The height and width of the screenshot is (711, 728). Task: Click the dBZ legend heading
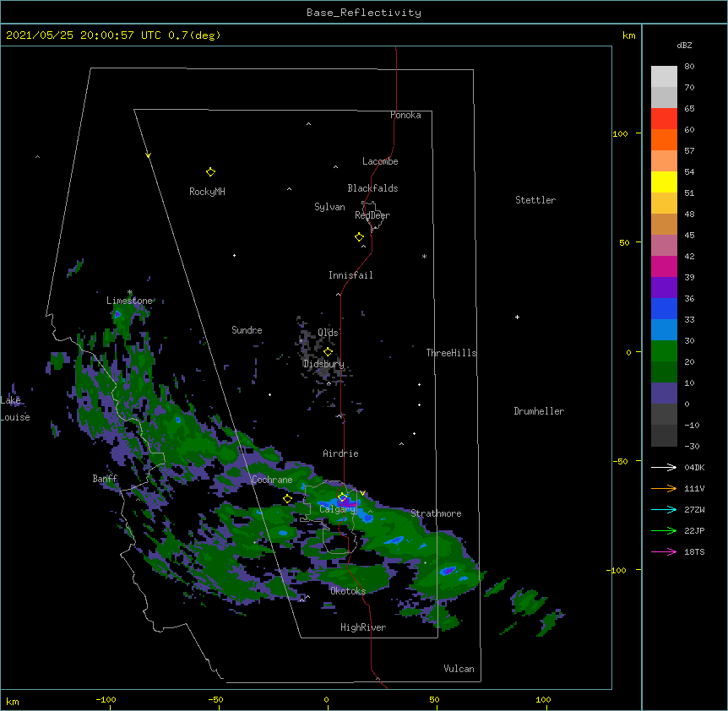684,46
